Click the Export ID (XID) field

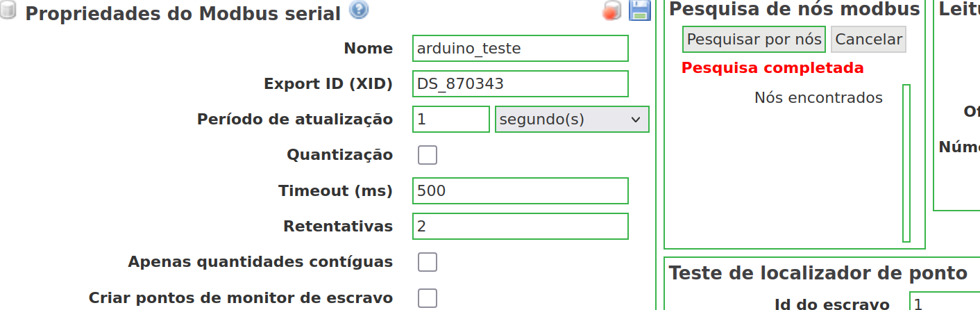point(521,84)
